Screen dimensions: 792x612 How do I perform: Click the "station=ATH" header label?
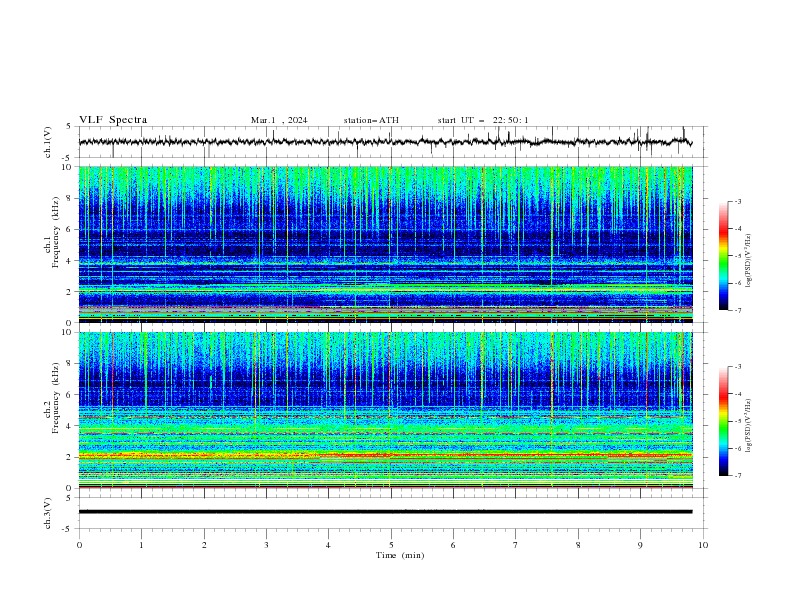pos(371,120)
